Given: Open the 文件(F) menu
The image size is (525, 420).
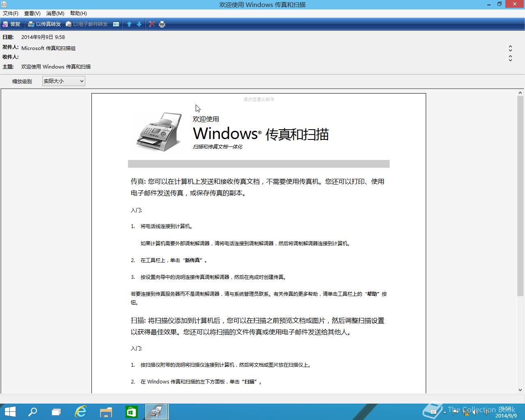Looking at the screenshot, I should (11, 14).
